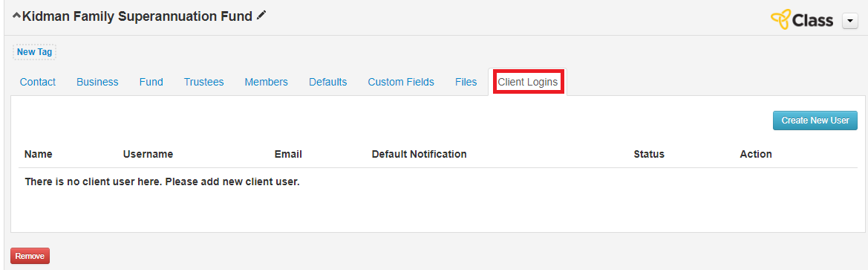Go to the Trustees tab
Image resolution: width=868 pixels, height=270 pixels.
203,82
